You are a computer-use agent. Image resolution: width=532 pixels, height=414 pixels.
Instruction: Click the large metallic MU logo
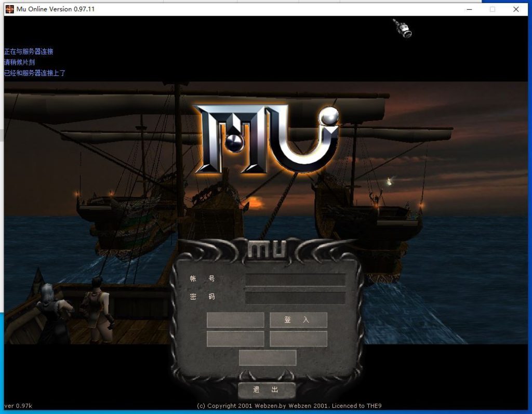[267, 139]
